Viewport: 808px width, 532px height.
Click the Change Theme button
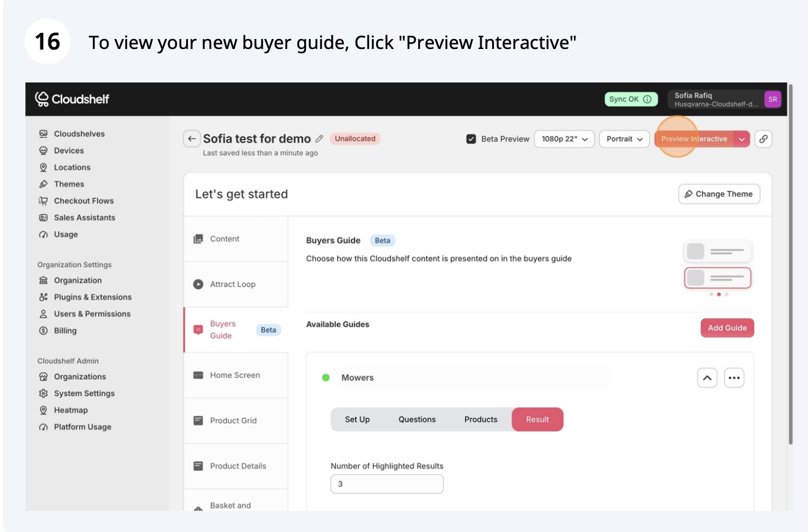click(x=719, y=194)
